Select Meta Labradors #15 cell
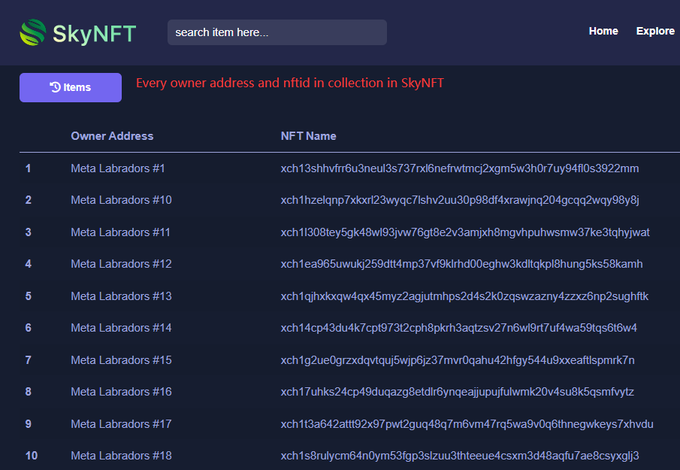Image resolution: width=680 pixels, height=470 pixels. [x=121, y=360]
